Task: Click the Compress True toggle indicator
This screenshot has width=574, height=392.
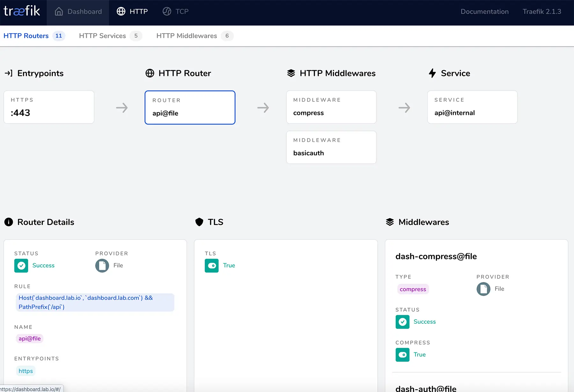Action: [x=402, y=355]
